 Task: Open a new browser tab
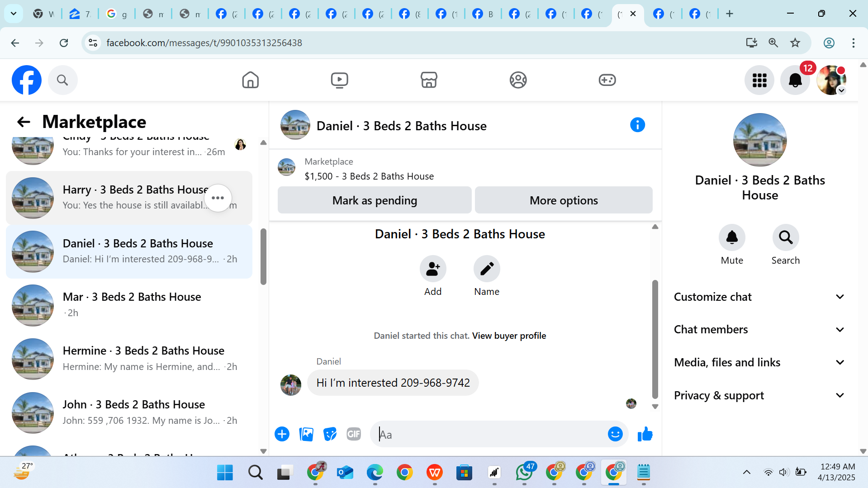coord(729,14)
